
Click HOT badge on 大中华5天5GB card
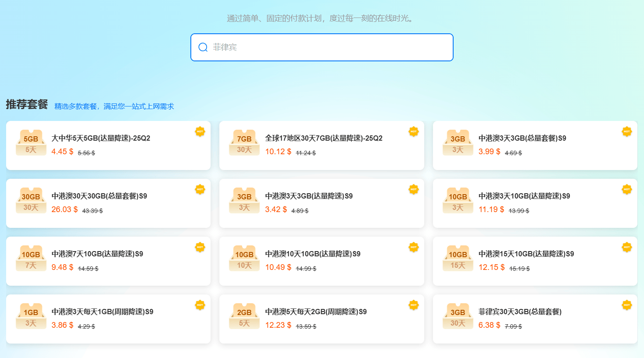200,131
